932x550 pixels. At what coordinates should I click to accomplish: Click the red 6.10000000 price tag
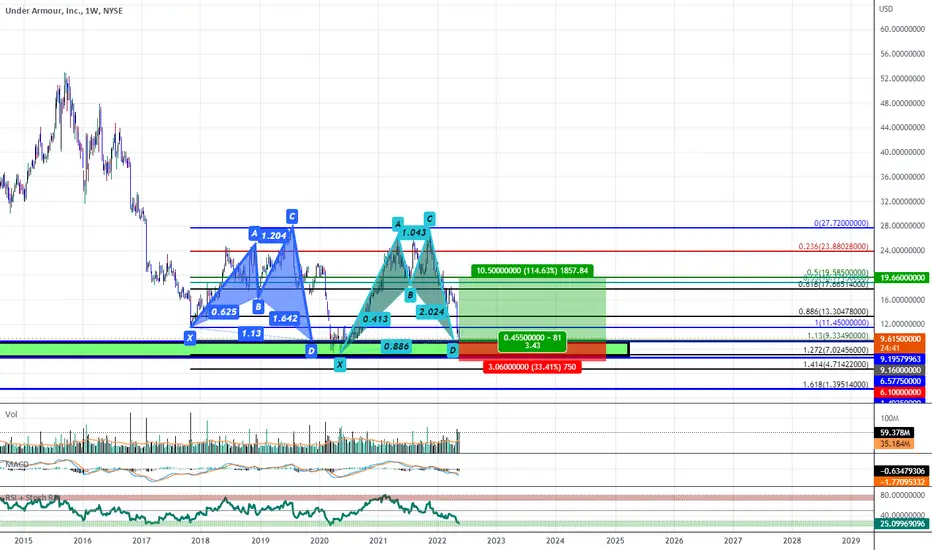pos(900,392)
